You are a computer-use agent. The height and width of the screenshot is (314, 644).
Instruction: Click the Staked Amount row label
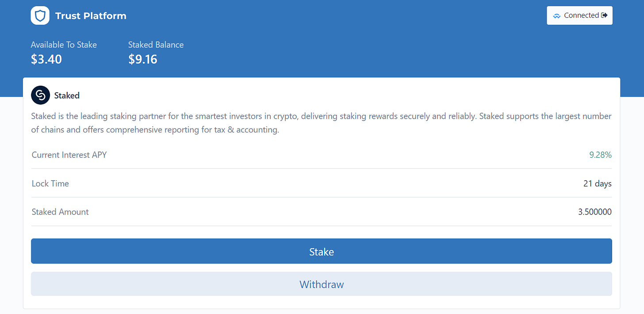point(60,212)
